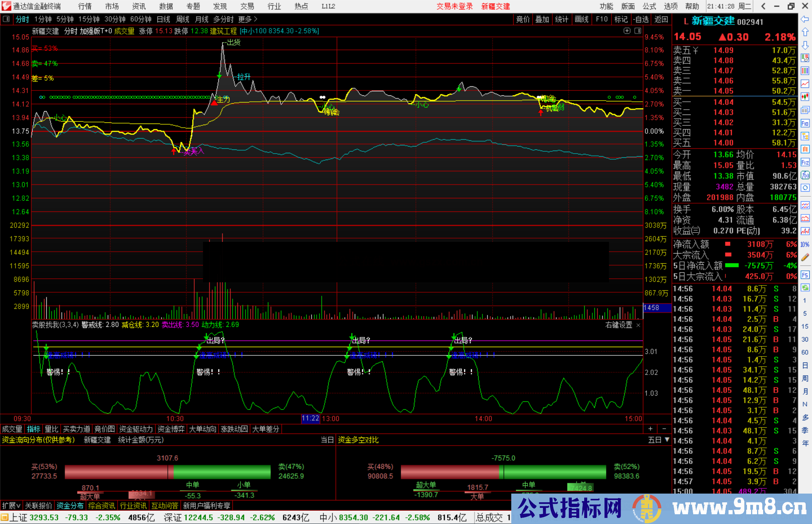Click the blue left arrow sidebar icon
The width and height of the screenshot is (812, 524).
[805, 19]
